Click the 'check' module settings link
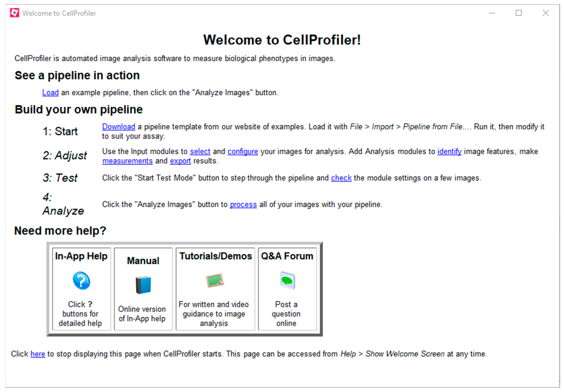This screenshot has height=392, width=564. [x=341, y=178]
